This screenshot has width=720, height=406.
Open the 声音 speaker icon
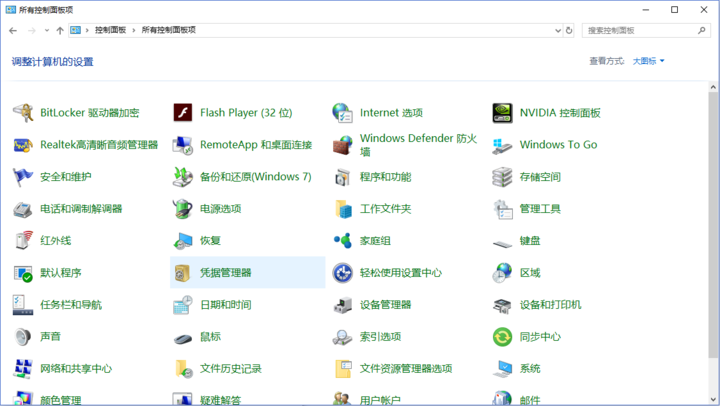pos(23,337)
